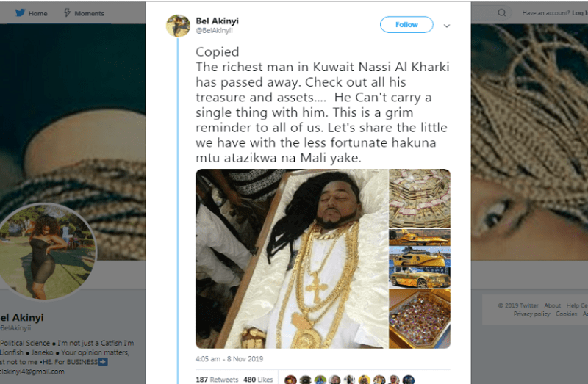
Task: Click the first liker avatar
Action: pyautogui.click(x=290, y=380)
